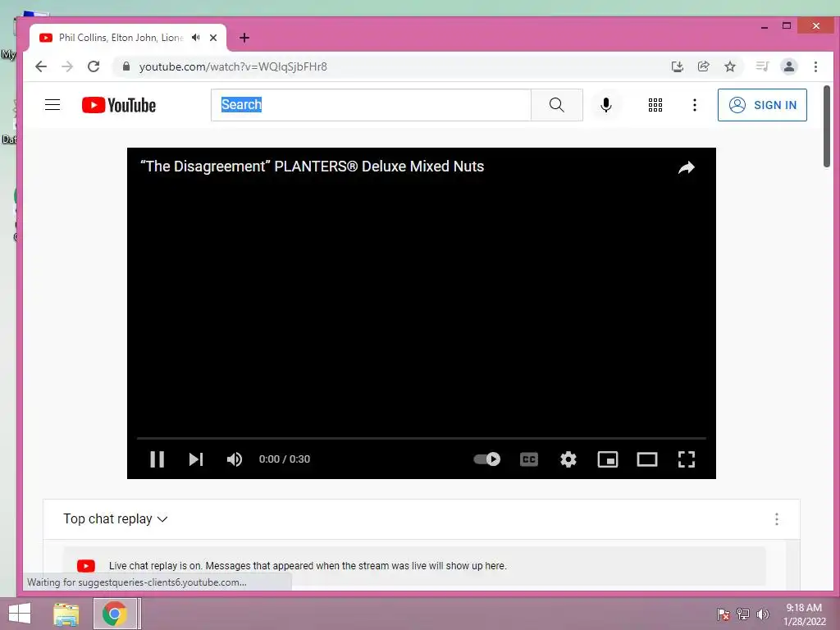Seek using the video progress bar
840x630 pixels.
coord(421,438)
